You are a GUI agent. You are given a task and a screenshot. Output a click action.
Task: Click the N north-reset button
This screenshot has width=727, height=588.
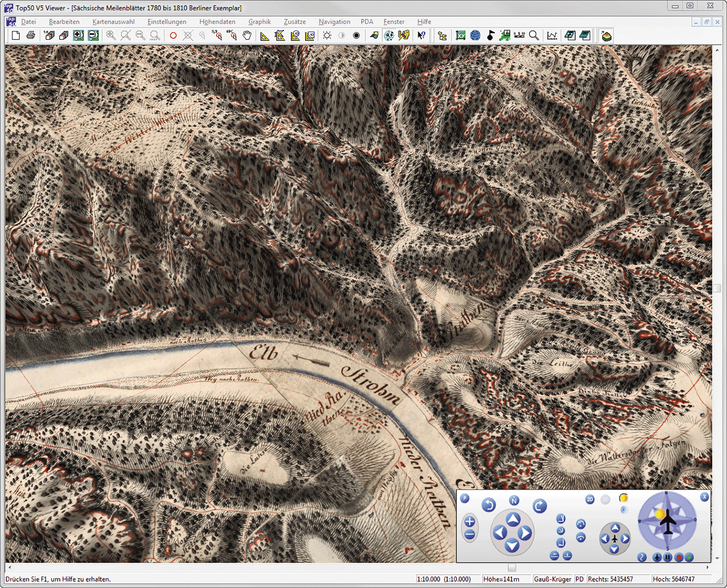coord(514,500)
